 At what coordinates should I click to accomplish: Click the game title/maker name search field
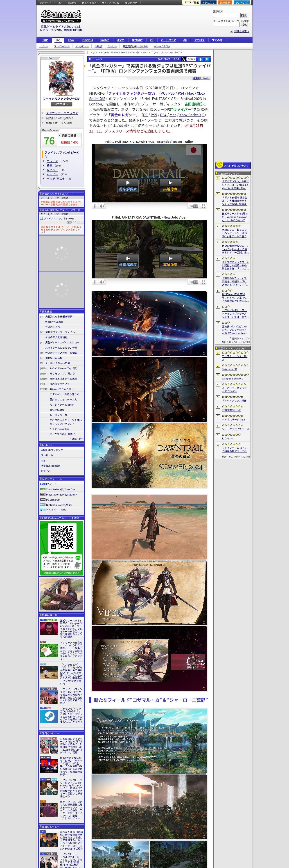point(226,25)
